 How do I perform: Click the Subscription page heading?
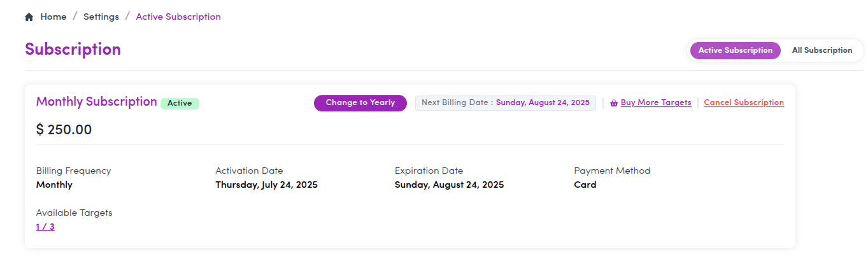click(73, 49)
